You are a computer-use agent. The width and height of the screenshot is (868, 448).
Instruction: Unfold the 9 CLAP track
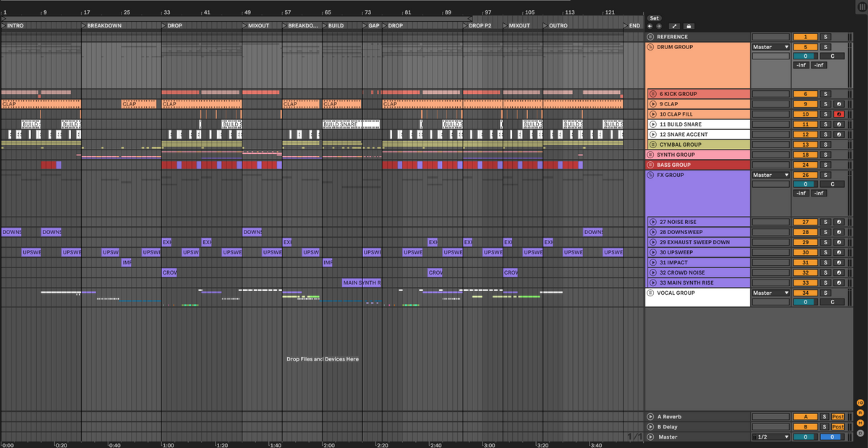653,104
